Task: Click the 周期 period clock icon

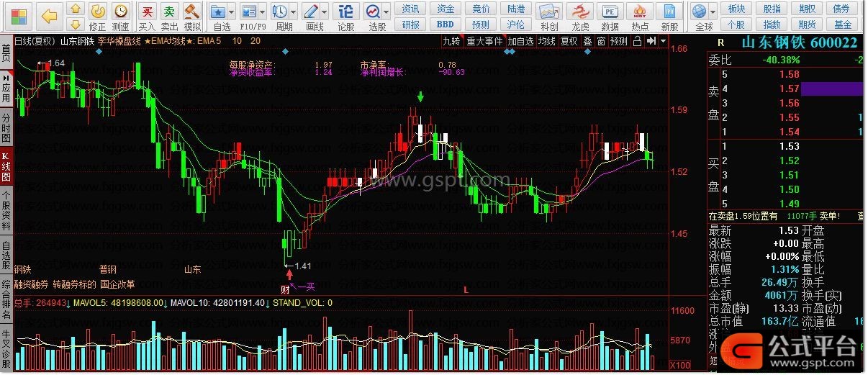Action: click(x=281, y=11)
